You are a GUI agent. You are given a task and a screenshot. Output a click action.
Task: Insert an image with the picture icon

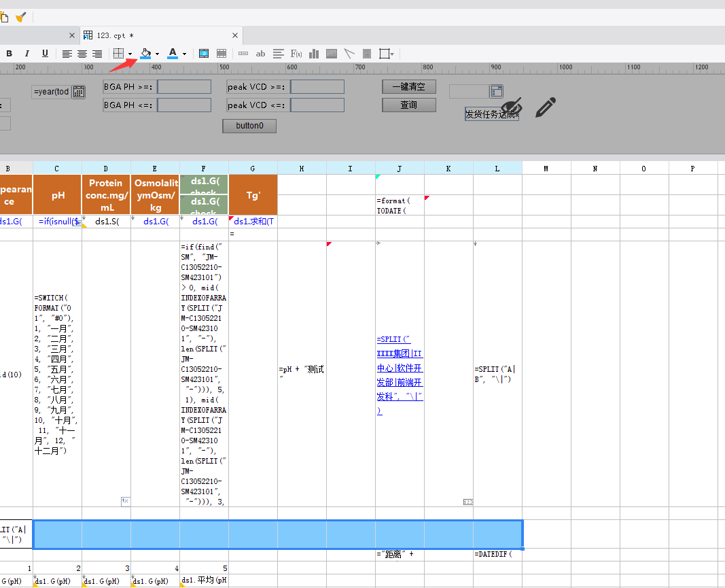332,54
